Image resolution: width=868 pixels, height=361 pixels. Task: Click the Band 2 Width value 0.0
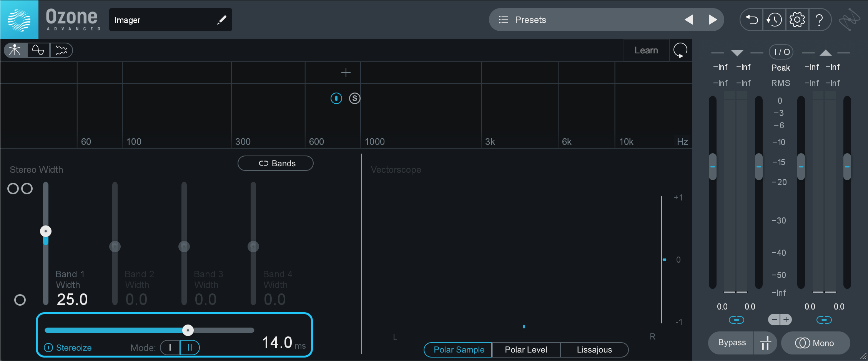[x=136, y=300]
